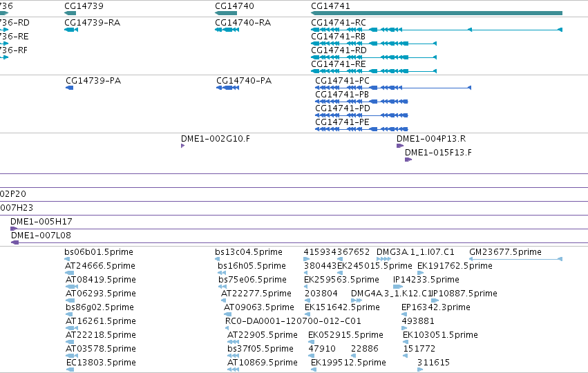This screenshot has width=588, height=373.
Task: Click the CG14740-RA transcript label
Action: click(x=243, y=23)
